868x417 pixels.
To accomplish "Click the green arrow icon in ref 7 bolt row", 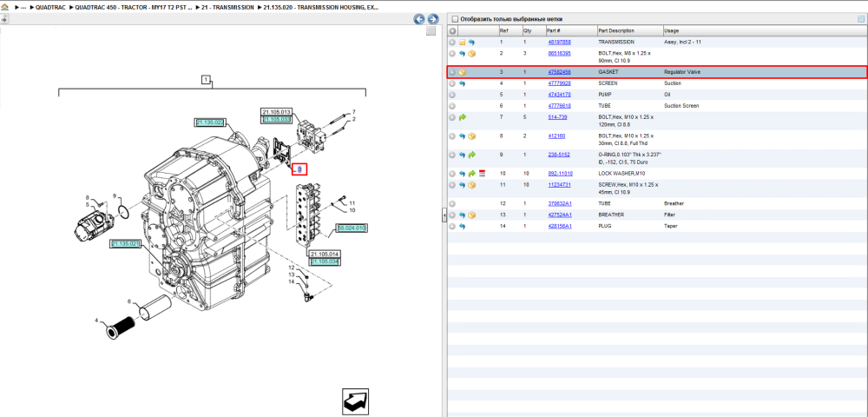I will tap(463, 117).
